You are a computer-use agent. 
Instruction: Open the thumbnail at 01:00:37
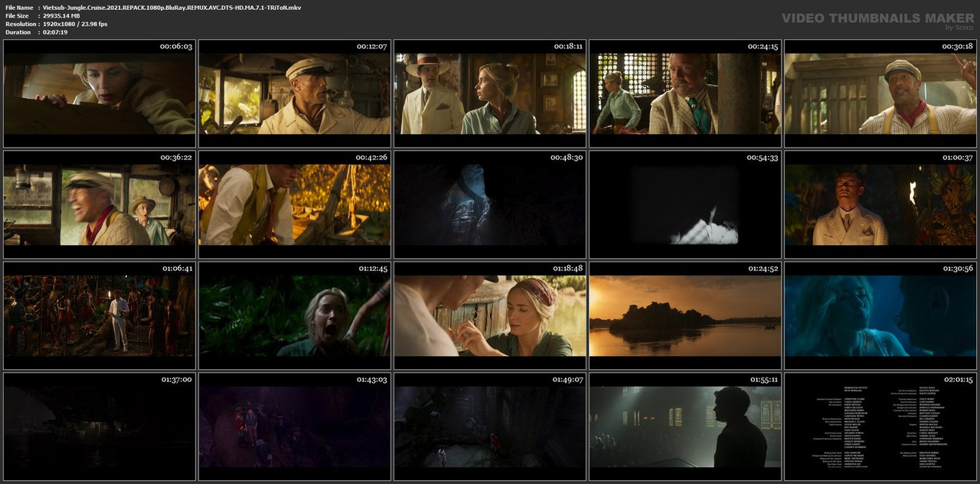880,204
